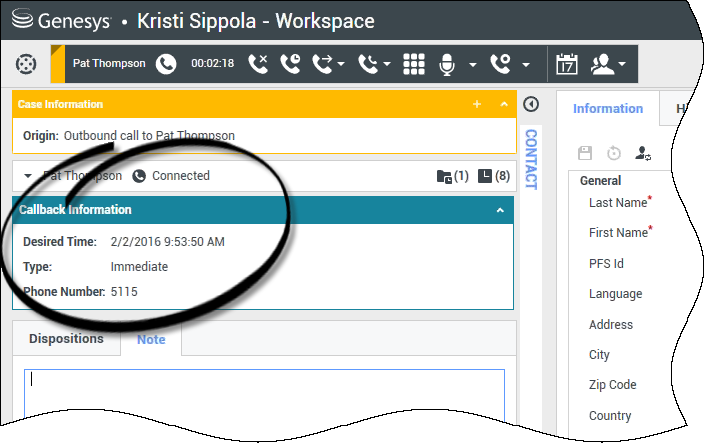Click the save contact disk icon
The image size is (705, 443).
click(586, 153)
